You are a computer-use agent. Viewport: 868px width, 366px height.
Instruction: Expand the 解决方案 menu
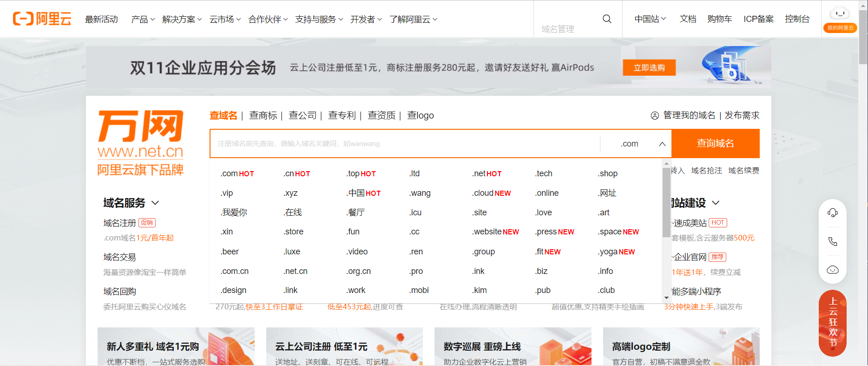click(182, 19)
